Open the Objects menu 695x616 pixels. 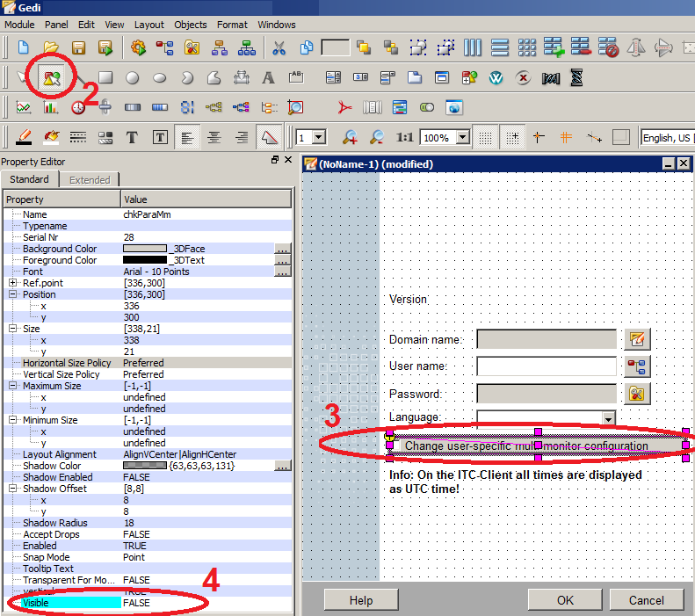tap(190, 25)
